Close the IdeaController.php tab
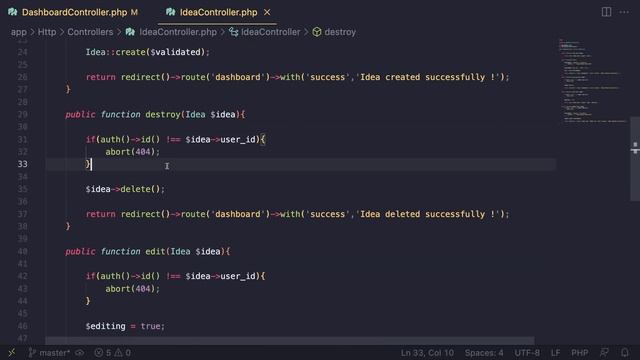This screenshot has width=640, height=360. coord(267,12)
